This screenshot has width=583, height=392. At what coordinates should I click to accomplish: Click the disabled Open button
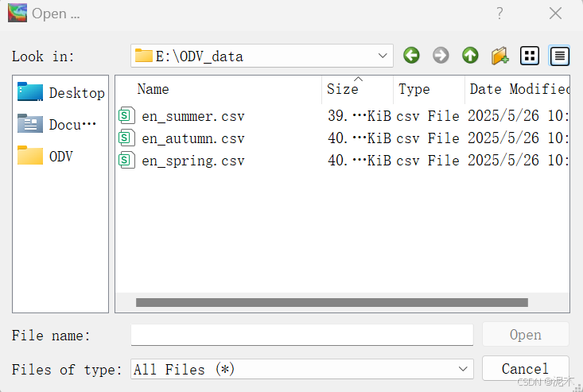coord(526,335)
